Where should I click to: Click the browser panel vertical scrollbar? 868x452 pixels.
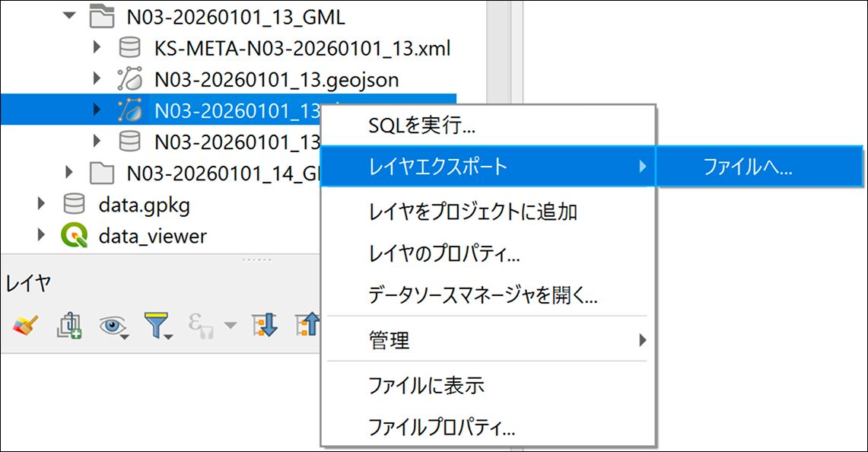(499, 52)
